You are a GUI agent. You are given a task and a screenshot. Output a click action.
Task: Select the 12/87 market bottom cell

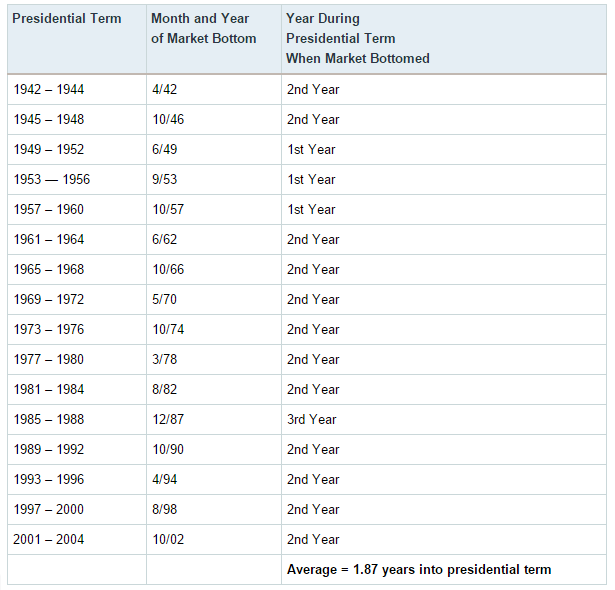point(170,419)
